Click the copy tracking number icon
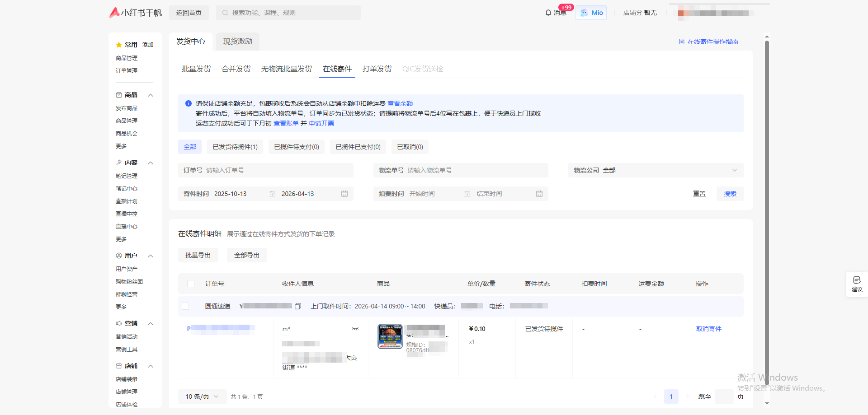Viewport: 868px width, 415px height. pyautogui.click(x=298, y=306)
